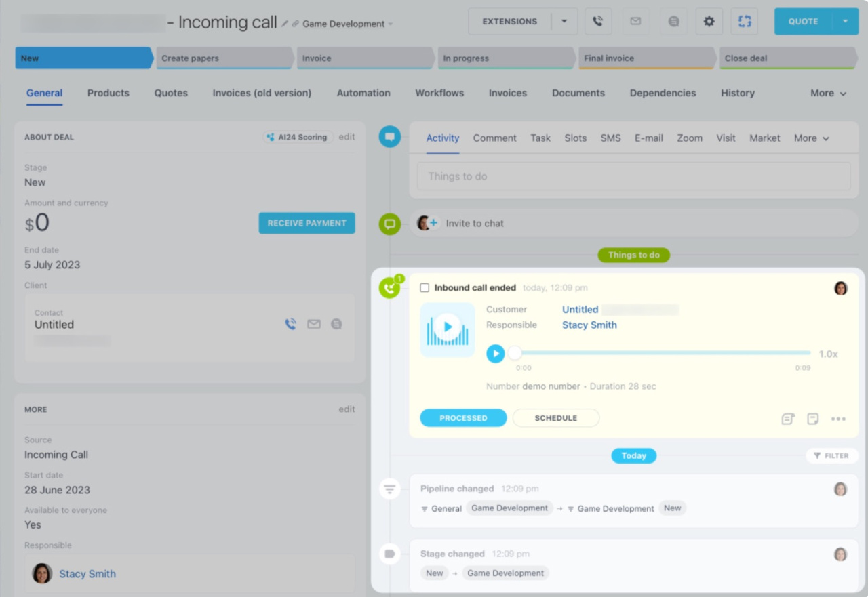Click the envelope email icon in top toolbar

pos(635,22)
